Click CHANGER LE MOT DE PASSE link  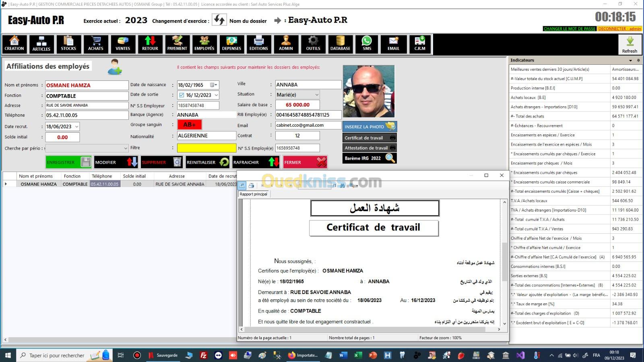click(569, 29)
